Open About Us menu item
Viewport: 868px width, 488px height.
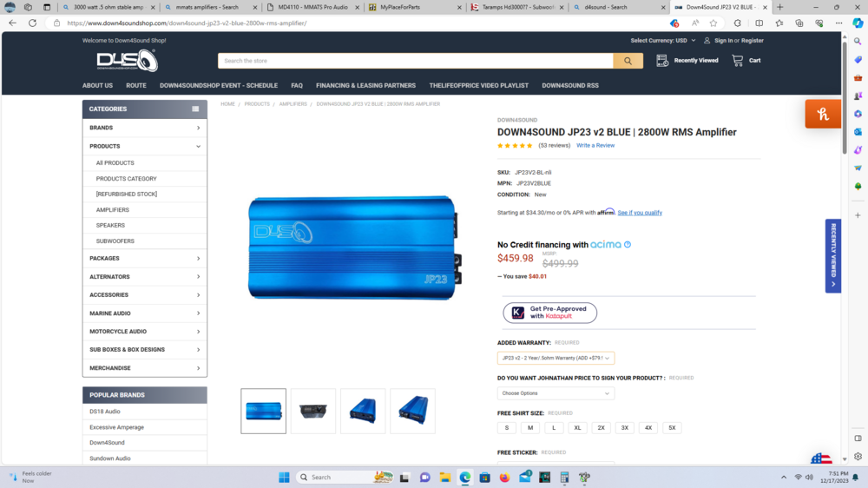coord(97,86)
